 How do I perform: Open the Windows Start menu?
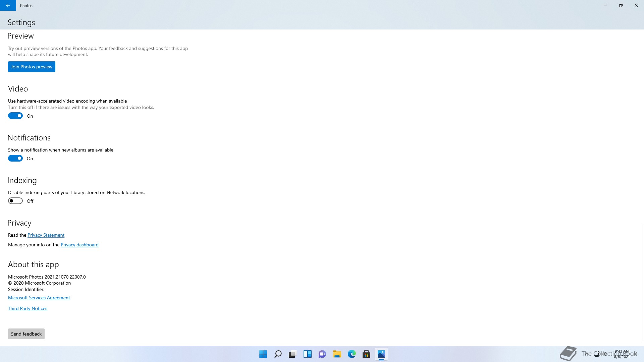pyautogui.click(x=263, y=354)
